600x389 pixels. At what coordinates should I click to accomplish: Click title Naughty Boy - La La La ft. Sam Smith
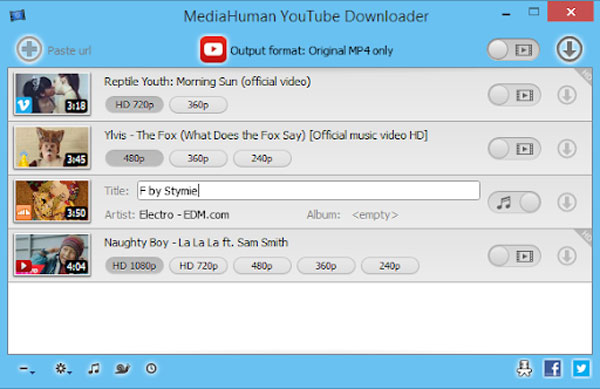(196, 243)
